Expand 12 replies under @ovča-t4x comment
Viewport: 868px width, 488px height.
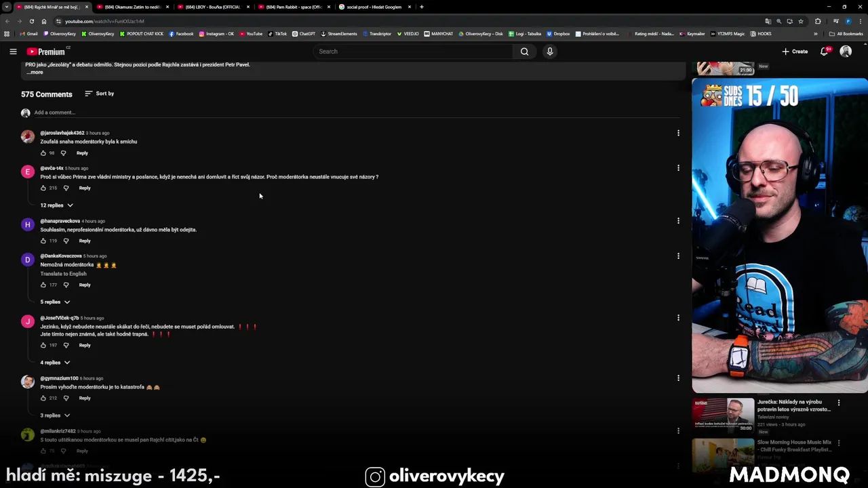coord(56,205)
